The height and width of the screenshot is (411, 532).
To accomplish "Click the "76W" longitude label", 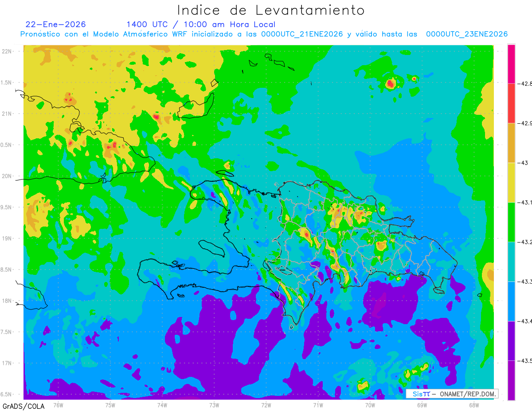I will tap(58, 405).
